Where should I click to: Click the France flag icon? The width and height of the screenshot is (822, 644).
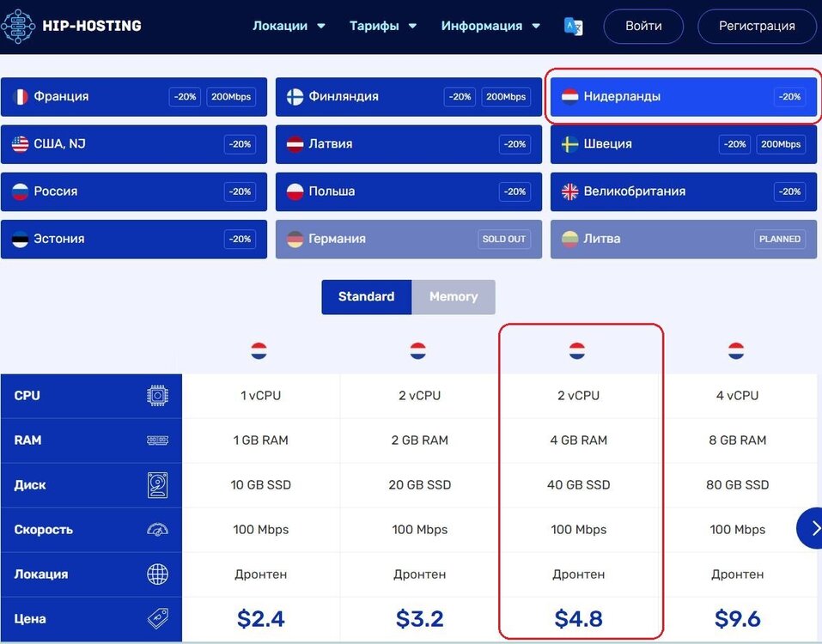(x=20, y=97)
